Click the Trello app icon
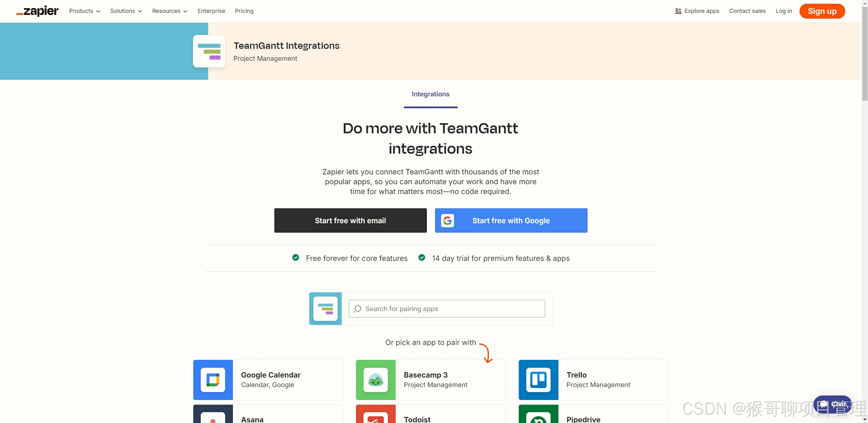868x423 pixels. (538, 380)
